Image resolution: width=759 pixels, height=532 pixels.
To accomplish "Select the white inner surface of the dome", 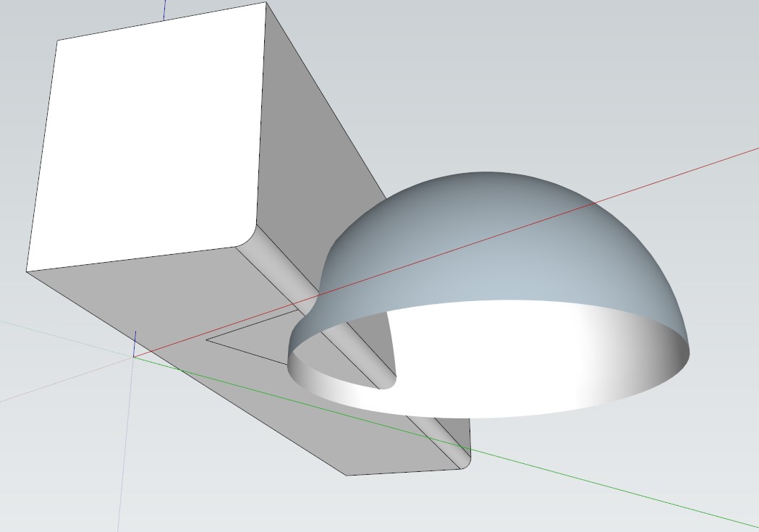I will [x=489, y=358].
